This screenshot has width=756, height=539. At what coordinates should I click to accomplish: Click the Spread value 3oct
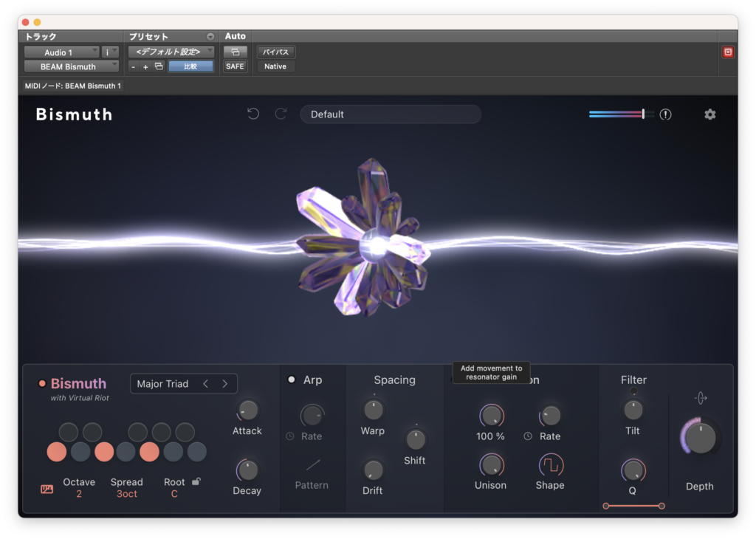coord(127,494)
